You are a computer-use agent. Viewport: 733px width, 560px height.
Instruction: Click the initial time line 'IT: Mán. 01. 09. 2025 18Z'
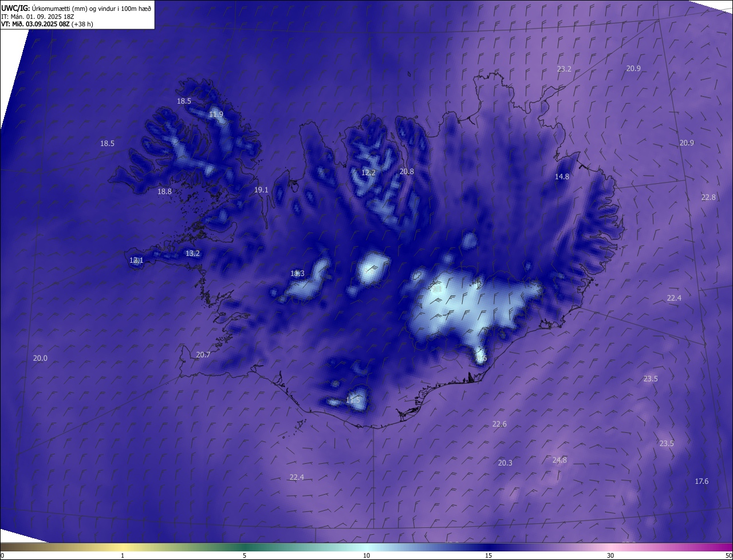[x=38, y=17]
